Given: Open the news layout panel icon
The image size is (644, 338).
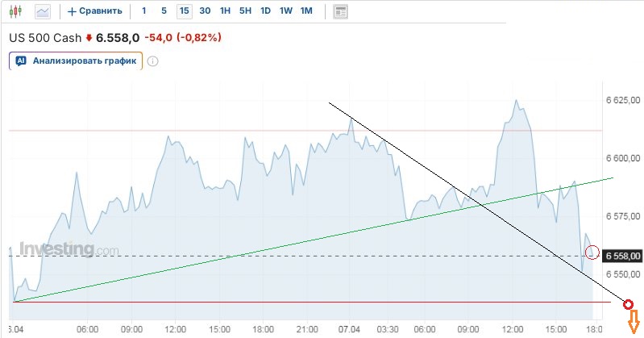Looking at the screenshot, I should click(340, 11).
